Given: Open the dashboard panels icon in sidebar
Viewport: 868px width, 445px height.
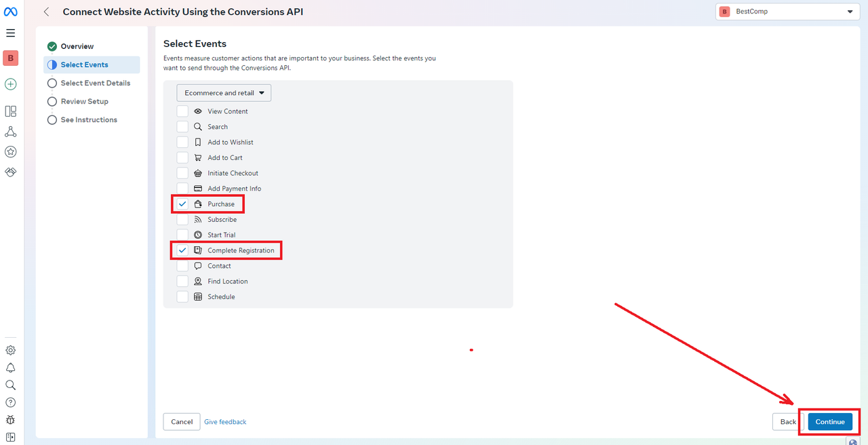Looking at the screenshot, I should 10,111.
